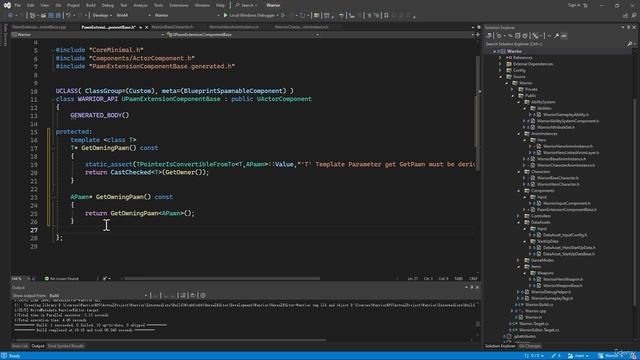The image size is (640, 360).
Task: Select WarriorHeroWeapon.h file
Action: click(x=562, y=280)
